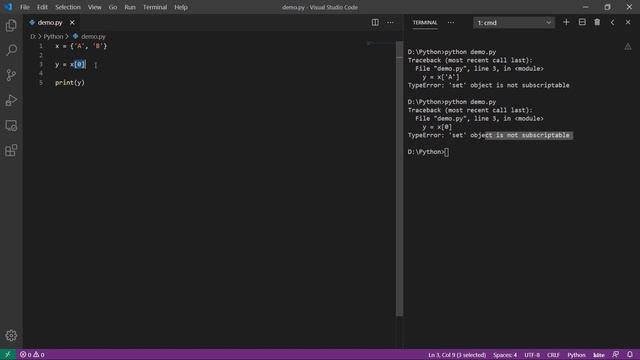Click 'Ln 3, Col 9' cursor position status
Screen dimensions: 640x360
click(457, 355)
